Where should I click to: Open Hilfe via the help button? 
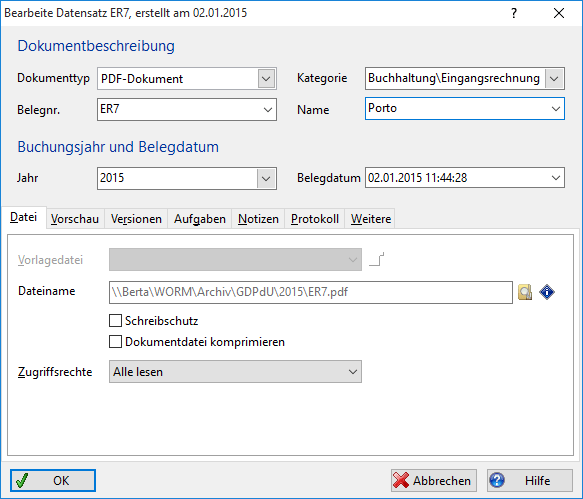[530, 480]
